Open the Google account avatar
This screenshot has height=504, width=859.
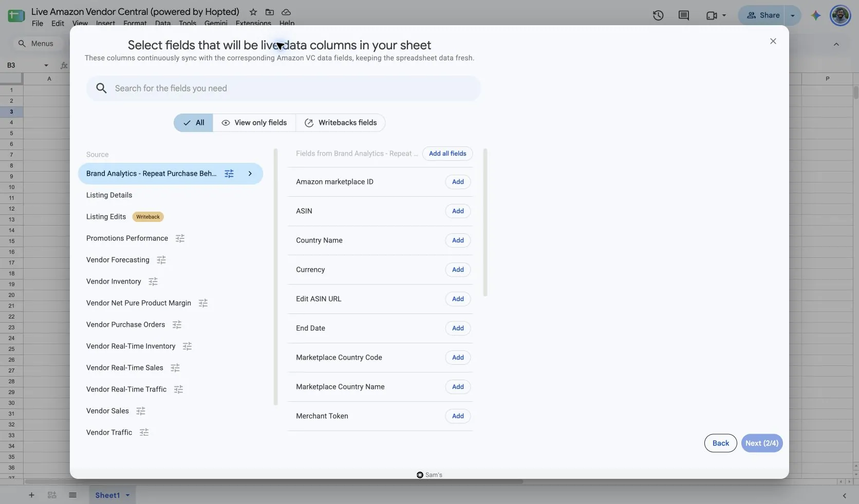click(x=841, y=15)
